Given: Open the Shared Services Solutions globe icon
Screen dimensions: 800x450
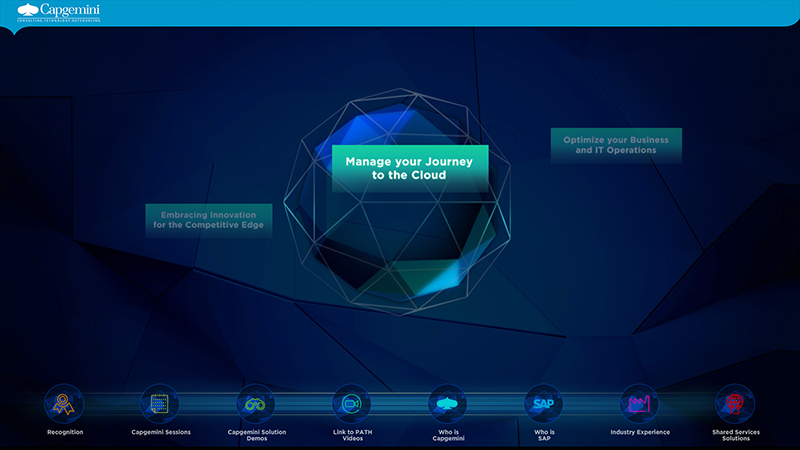Looking at the screenshot, I should [x=735, y=404].
